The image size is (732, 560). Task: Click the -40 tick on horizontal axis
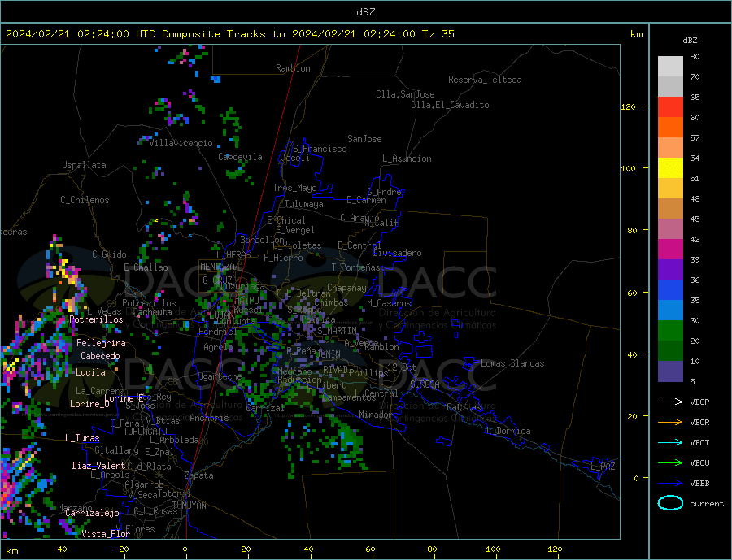click(x=59, y=549)
